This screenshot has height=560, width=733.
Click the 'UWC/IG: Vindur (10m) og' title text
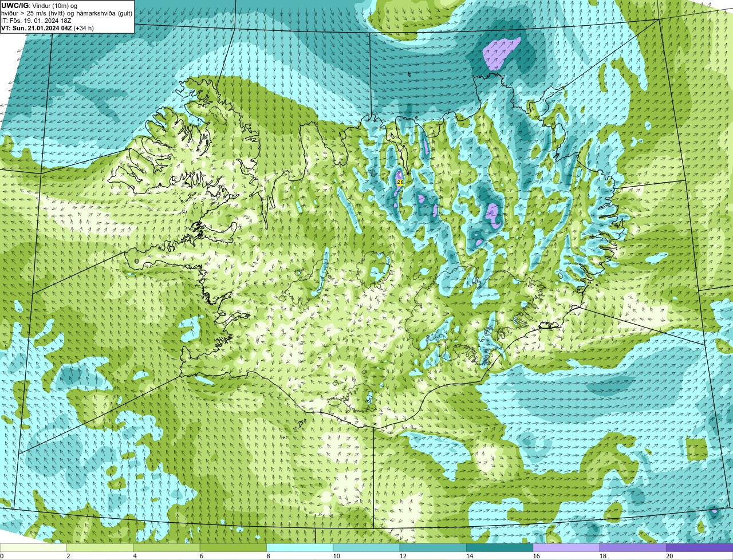coord(39,6)
